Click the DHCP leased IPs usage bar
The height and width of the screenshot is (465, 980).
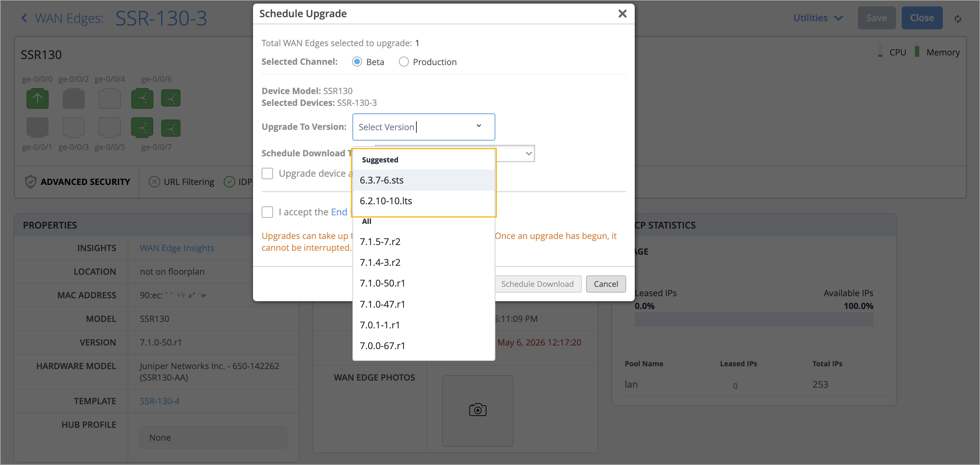click(x=754, y=319)
